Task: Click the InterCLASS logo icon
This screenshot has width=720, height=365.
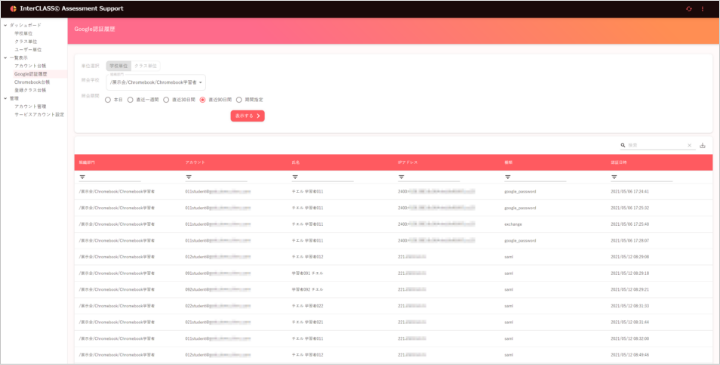Action: (x=13, y=9)
